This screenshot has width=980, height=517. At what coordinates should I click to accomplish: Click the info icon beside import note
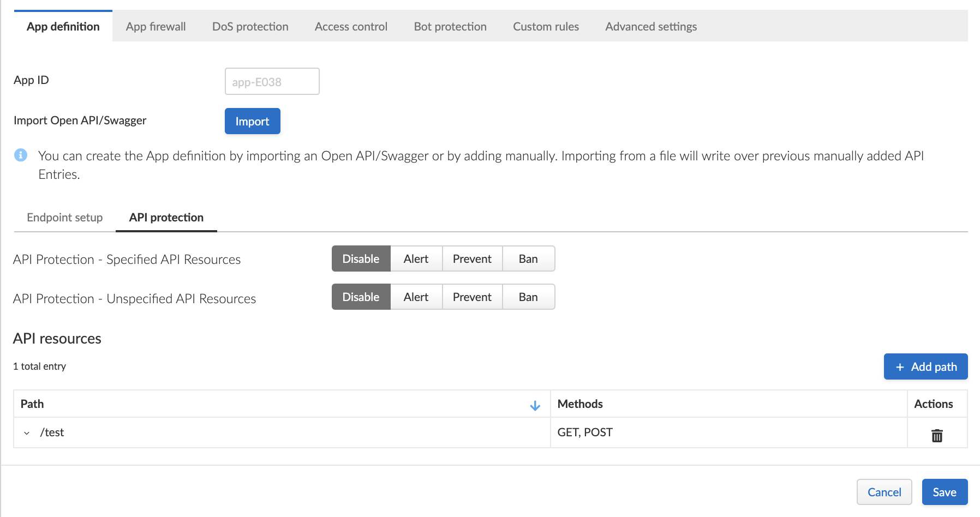pos(21,155)
